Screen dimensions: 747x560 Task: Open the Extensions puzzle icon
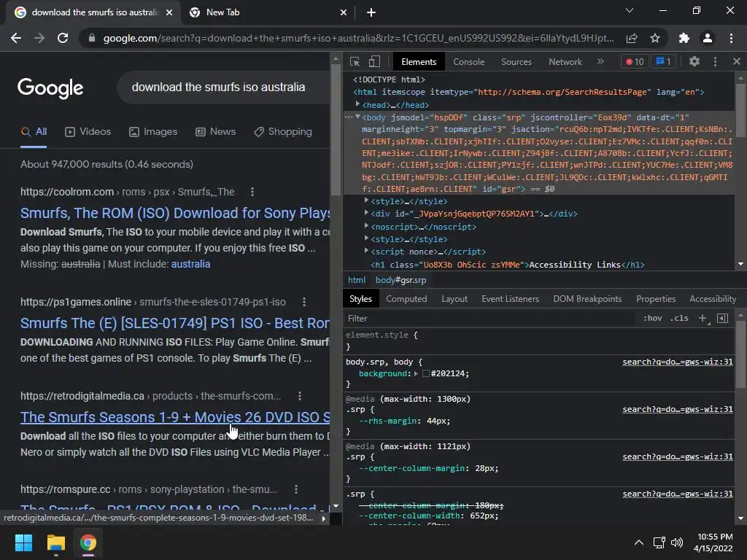(684, 38)
